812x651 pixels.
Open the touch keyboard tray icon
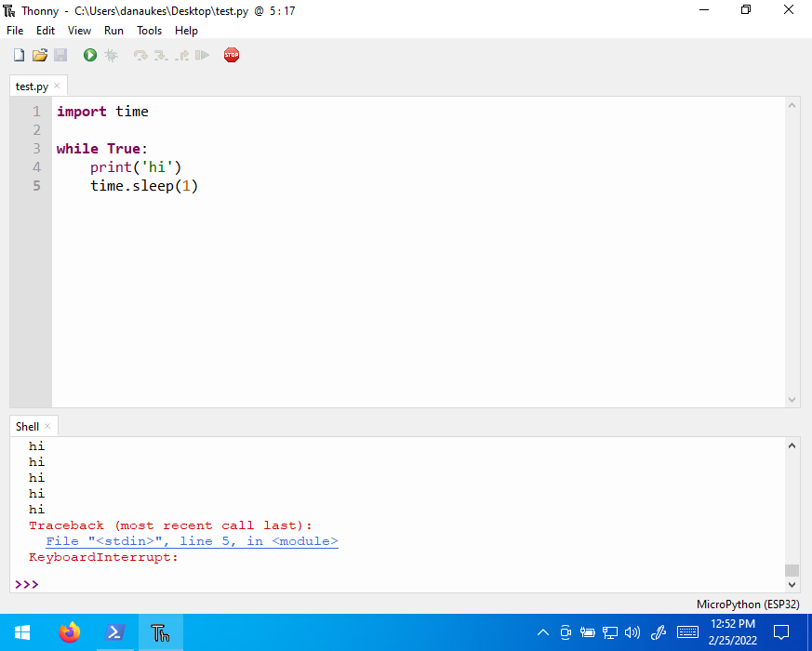(687, 632)
